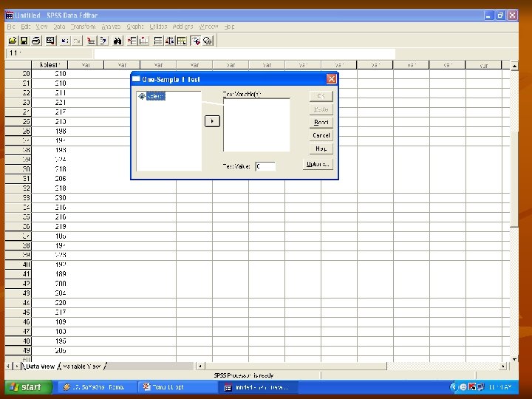Switch to the SPSS Data Editor taskbar button
This screenshot has height=399, width=532.
pos(258,387)
